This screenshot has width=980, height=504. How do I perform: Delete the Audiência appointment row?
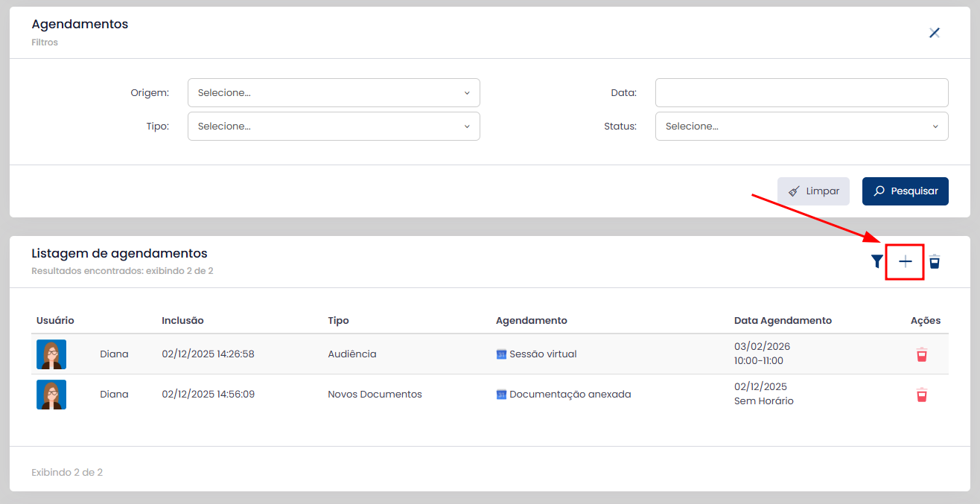(922, 354)
